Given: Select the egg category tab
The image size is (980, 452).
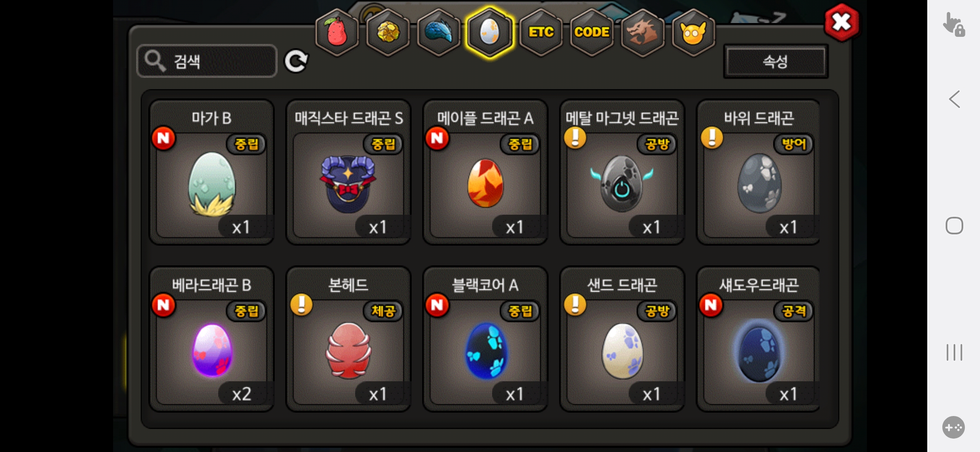Looking at the screenshot, I should point(490,32).
